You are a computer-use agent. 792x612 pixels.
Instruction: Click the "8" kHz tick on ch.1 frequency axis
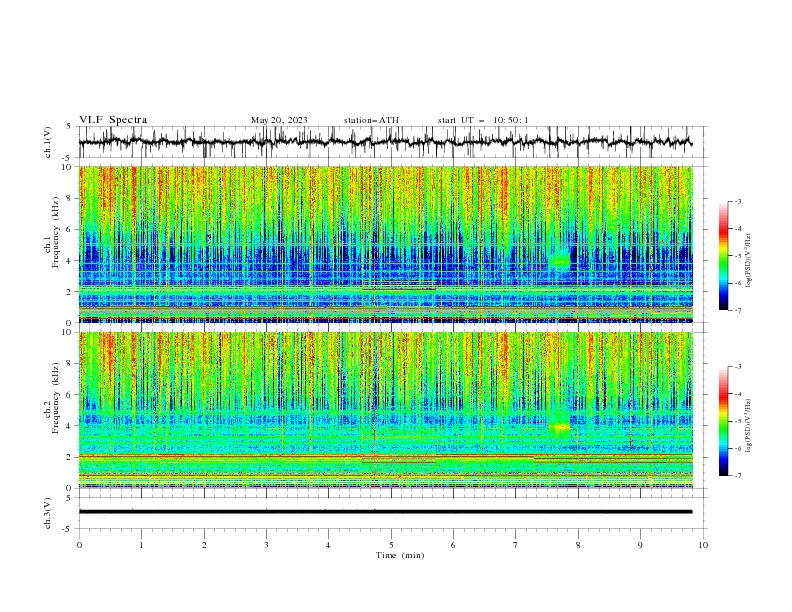pos(70,198)
